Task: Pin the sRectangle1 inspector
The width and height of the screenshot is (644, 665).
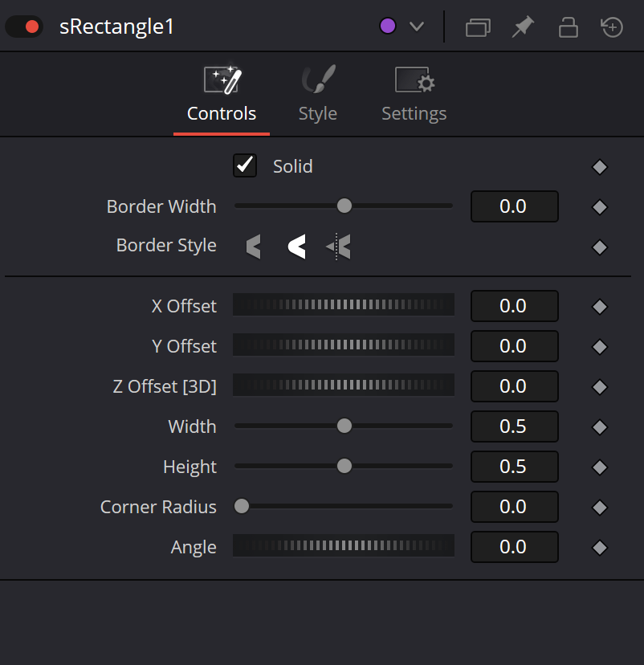Action: tap(524, 27)
